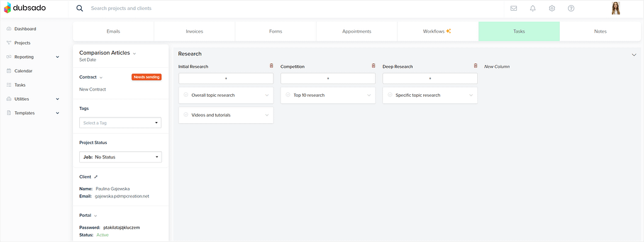Click the user profile avatar
This screenshot has height=242, width=644.
616,8
